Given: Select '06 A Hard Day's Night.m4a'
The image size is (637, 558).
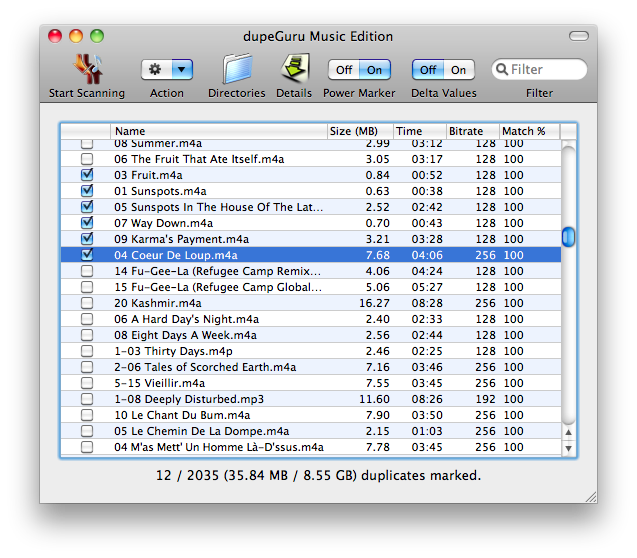Looking at the screenshot, I should click(x=311, y=319).
